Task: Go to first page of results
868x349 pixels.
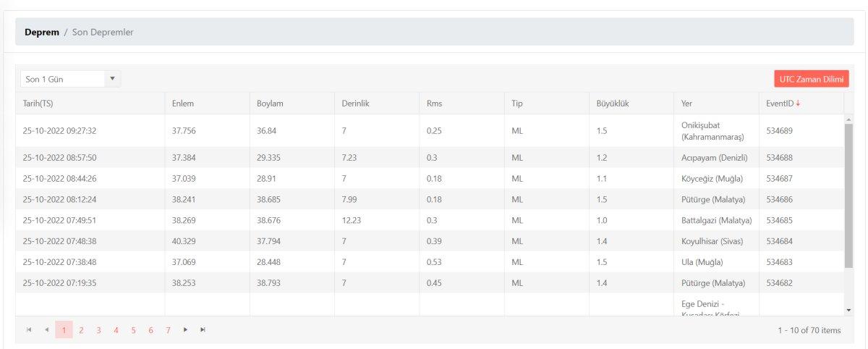Action: point(29,330)
